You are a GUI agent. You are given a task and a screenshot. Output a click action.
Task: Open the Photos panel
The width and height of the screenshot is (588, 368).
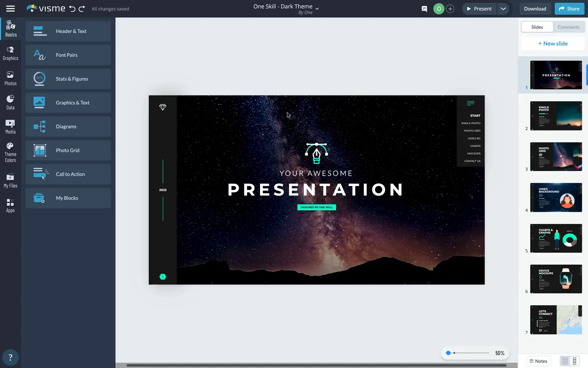coord(10,78)
